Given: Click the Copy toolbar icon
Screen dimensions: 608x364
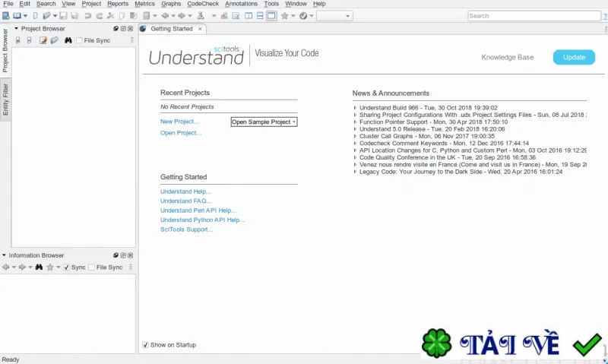Looking at the screenshot, I should pos(122,16).
